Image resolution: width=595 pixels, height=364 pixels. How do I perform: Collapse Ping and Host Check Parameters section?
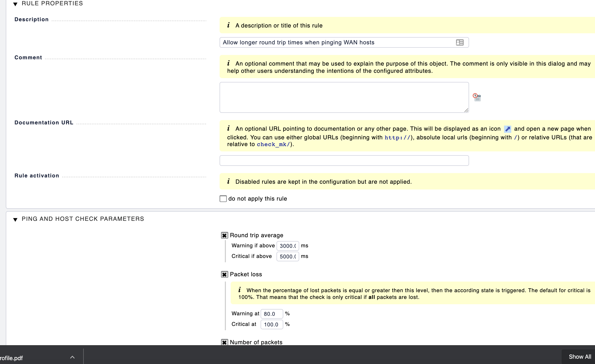pyautogui.click(x=15, y=219)
